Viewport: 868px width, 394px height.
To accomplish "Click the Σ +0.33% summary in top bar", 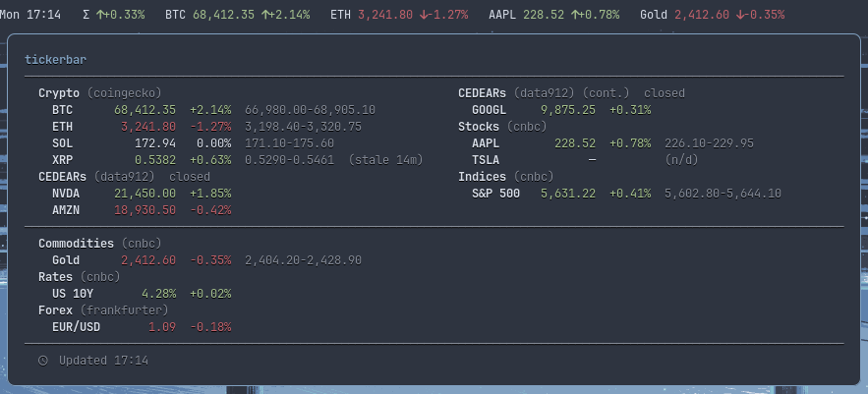I will 113,15.
